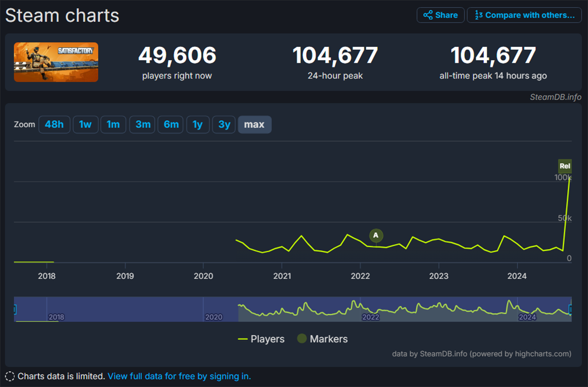This screenshot has width=588, height=387.
Task: Click the left navigator handle on mini-chart
Action: pyautogui.click(x=15, y=309)
